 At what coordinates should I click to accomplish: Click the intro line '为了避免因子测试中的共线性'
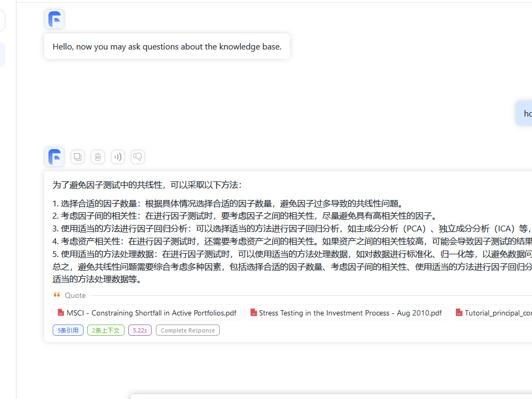[x=147, y=185]
